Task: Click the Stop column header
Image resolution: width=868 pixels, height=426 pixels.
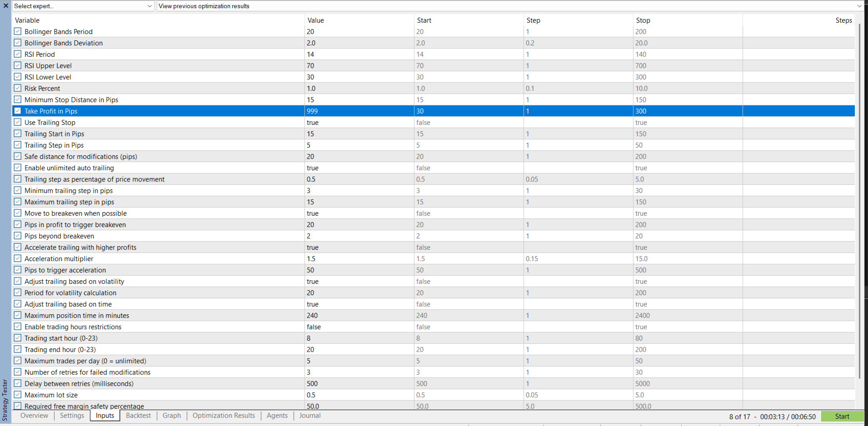Action: pos(688,20)
